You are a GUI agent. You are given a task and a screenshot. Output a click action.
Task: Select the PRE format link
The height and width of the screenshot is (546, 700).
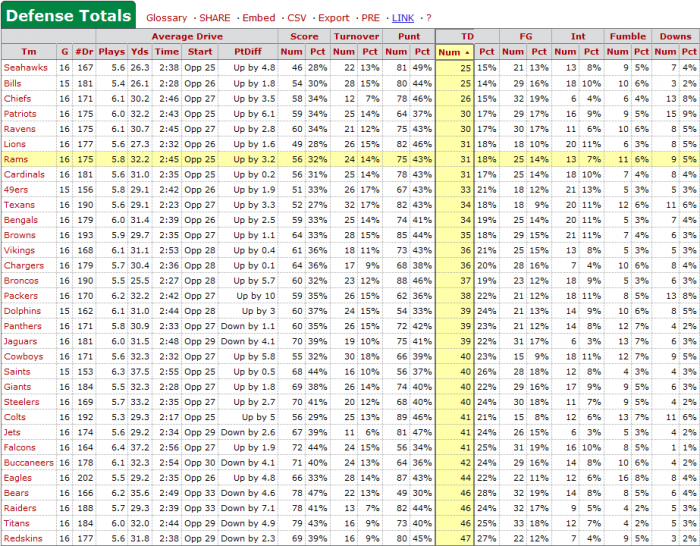pyautogui.click(x=371, y=18)
